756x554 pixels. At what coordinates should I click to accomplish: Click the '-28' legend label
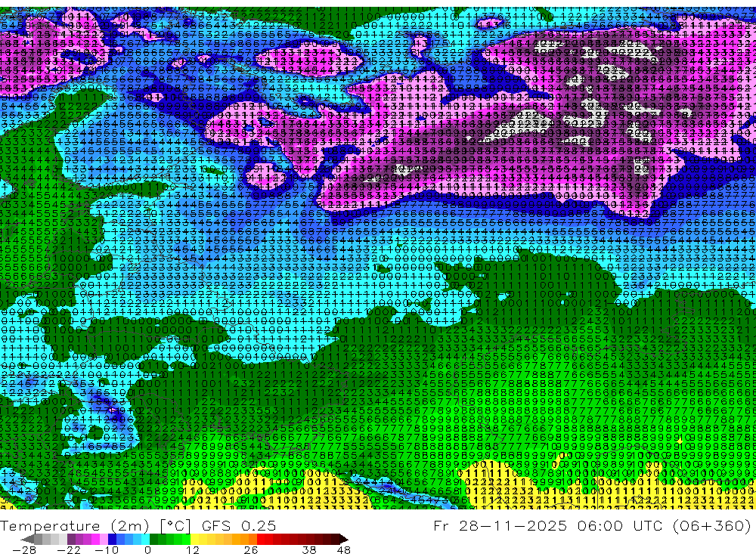tap(23, 549)
